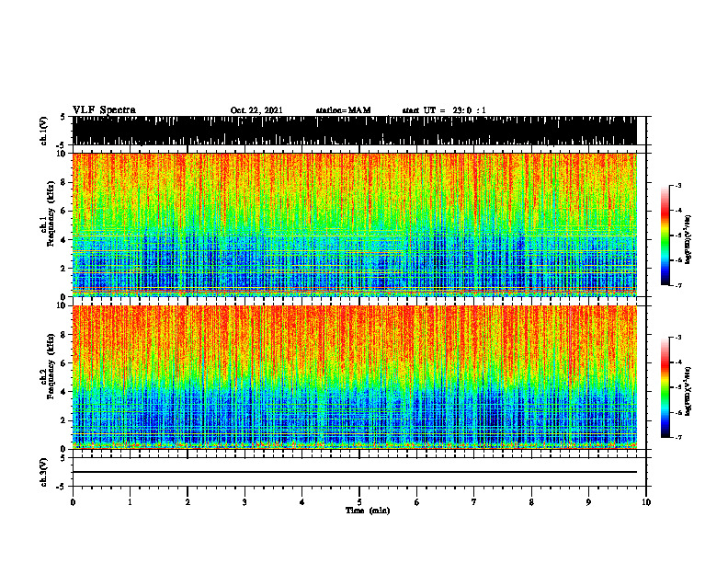This screenshot has height=563, width=728.
Task: Click ch.2 frequency axis tick "2"
Action: pyautogui.click(x=64, y=420)
